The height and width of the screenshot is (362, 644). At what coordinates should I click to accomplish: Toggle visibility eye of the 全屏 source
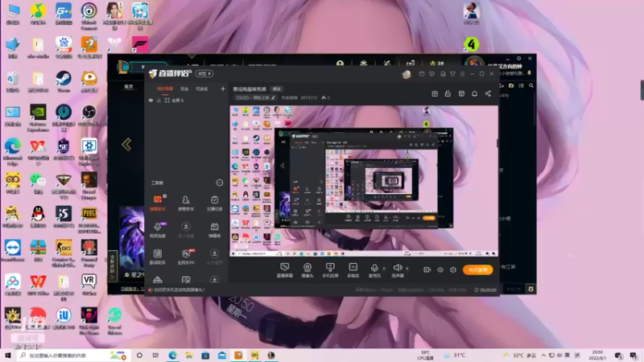(x=151, y=100)
